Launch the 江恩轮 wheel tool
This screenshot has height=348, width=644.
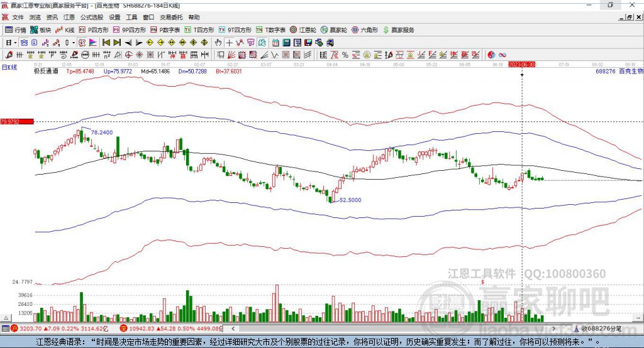tap(303, 30)
